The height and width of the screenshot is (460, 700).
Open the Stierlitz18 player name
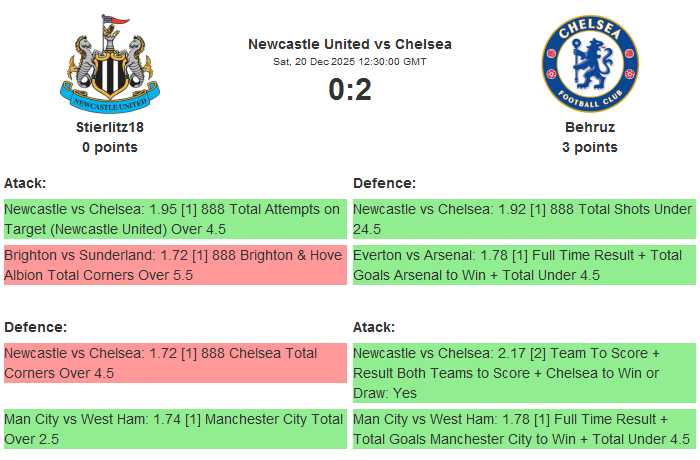coord(109,127)
